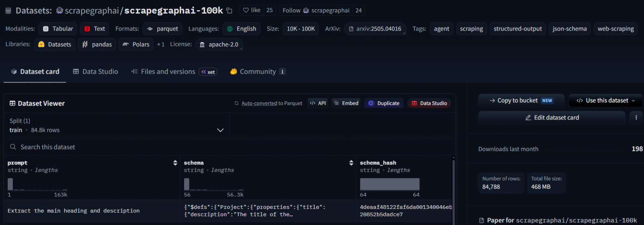Sort by the prompt column
644x225 pixels.
[x=175, y=163]
